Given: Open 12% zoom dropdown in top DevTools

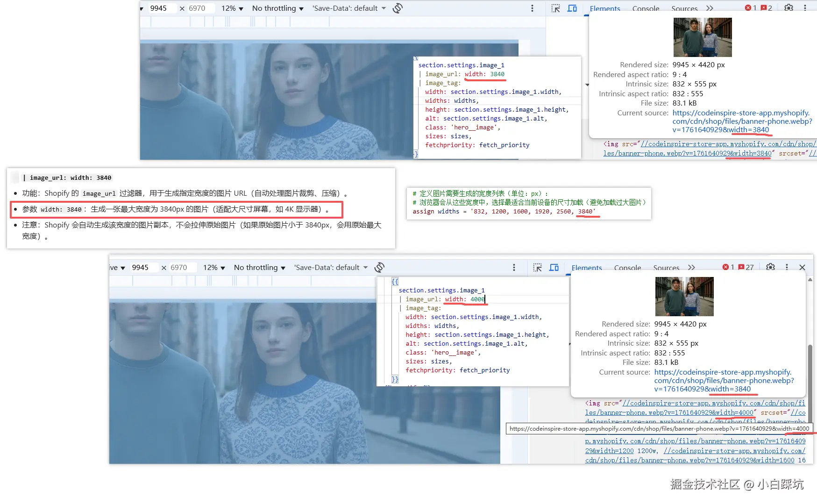Looking at the screenshot, I should [232, 8].
